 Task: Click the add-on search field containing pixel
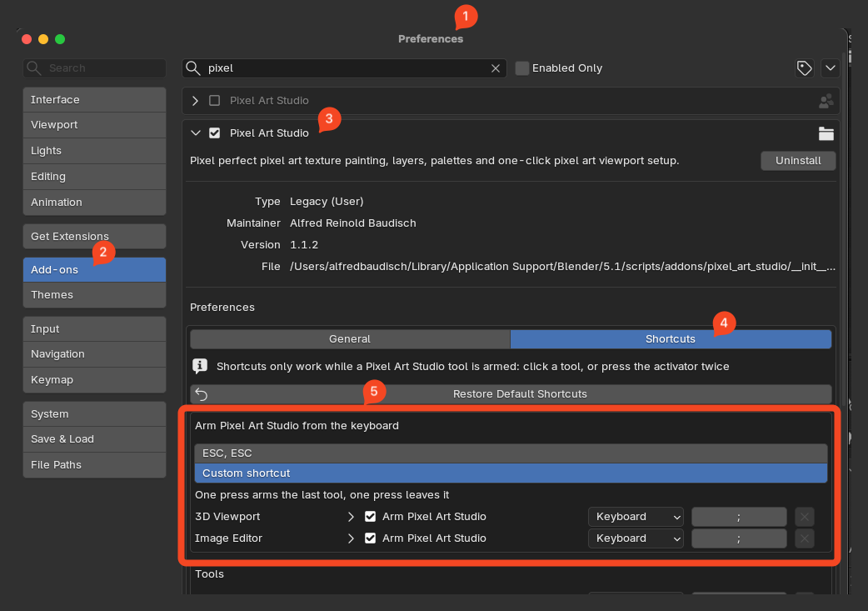(344, 68)
